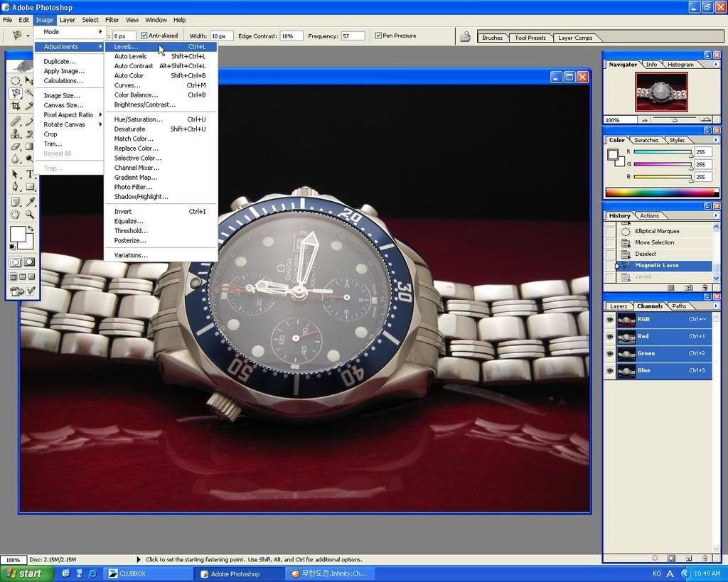This screenshot has width=728, height=582.
Task: Switch to the Swatches tab
Action: (646, 140)
